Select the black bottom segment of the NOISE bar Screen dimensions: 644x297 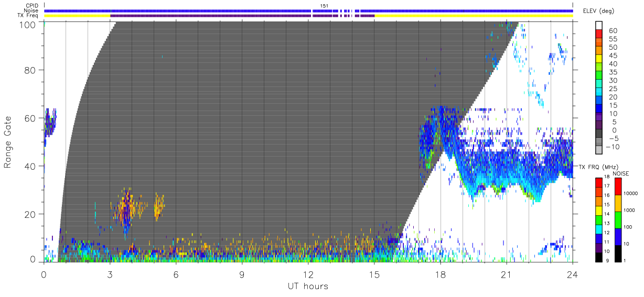[617, 253]
